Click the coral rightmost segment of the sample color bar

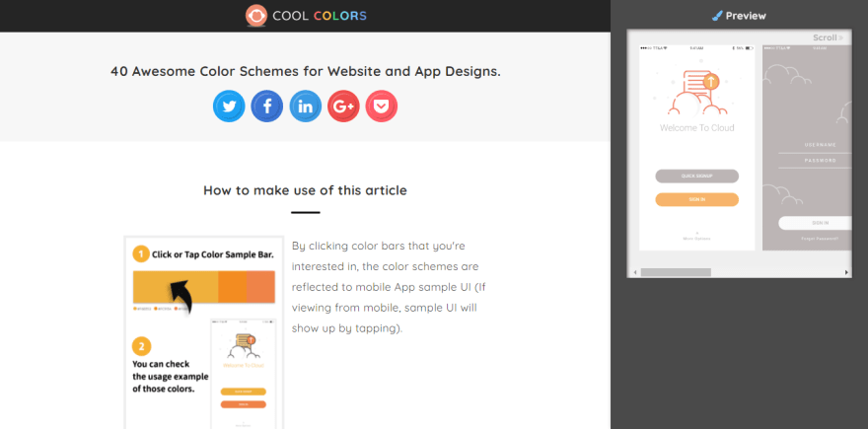260,287
